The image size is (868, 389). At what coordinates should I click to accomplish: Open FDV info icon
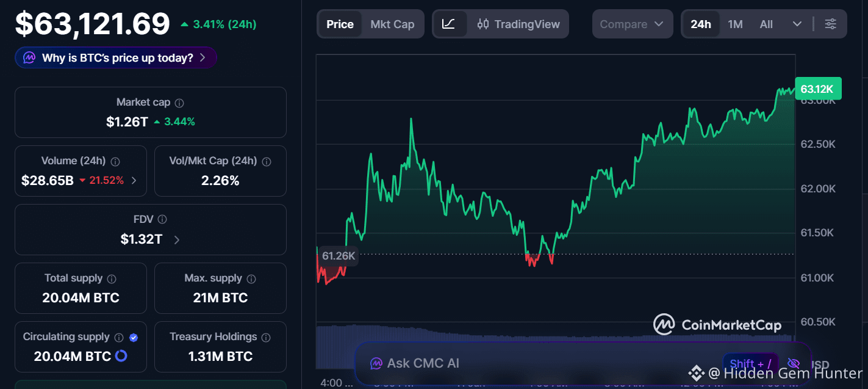pyautogui.click(x=162, y=219)
